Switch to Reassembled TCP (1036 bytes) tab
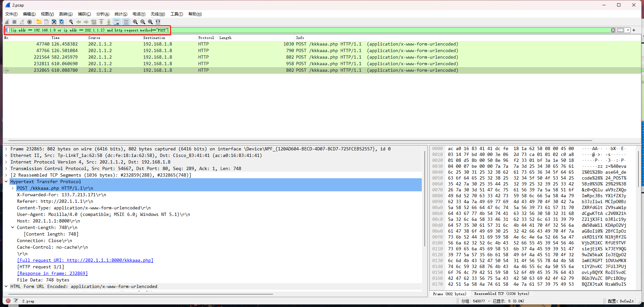This screenshot has height=307, width=644. [x=501, y=294]
